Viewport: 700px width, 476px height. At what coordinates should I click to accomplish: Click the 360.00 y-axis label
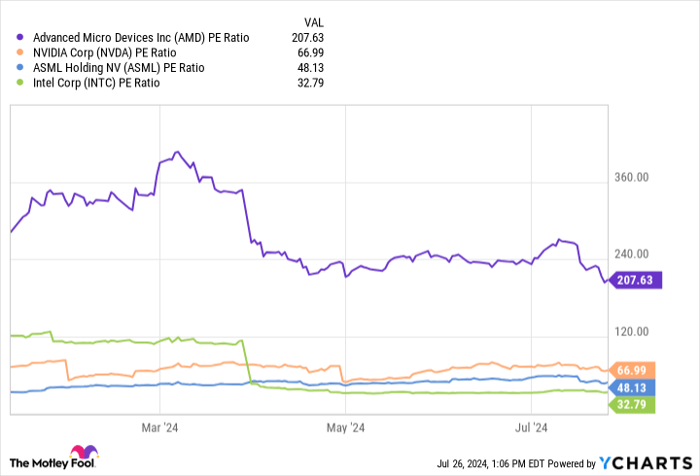pos(631,177)
